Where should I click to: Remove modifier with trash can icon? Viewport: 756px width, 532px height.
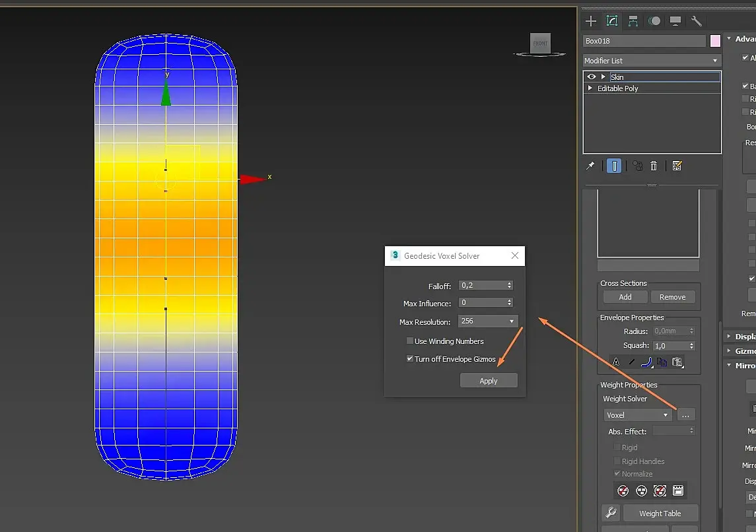pyautogui.click(x=654, y=166)
